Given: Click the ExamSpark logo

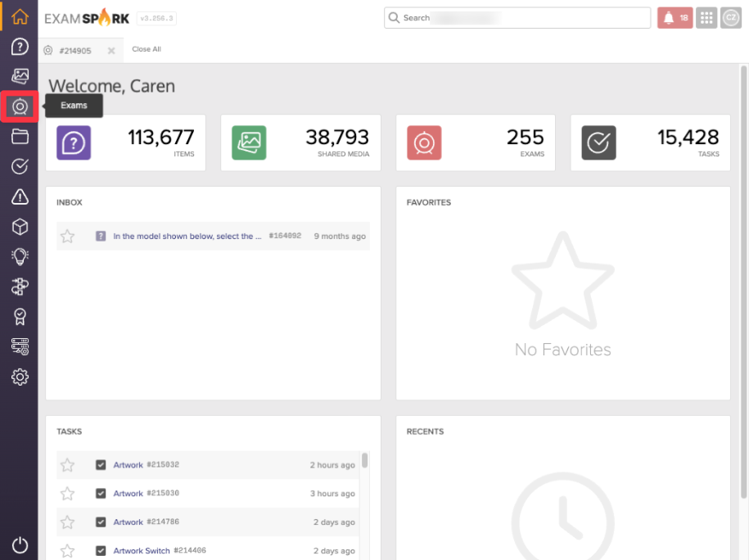Looking at the screenshot, I should (87, 18).
